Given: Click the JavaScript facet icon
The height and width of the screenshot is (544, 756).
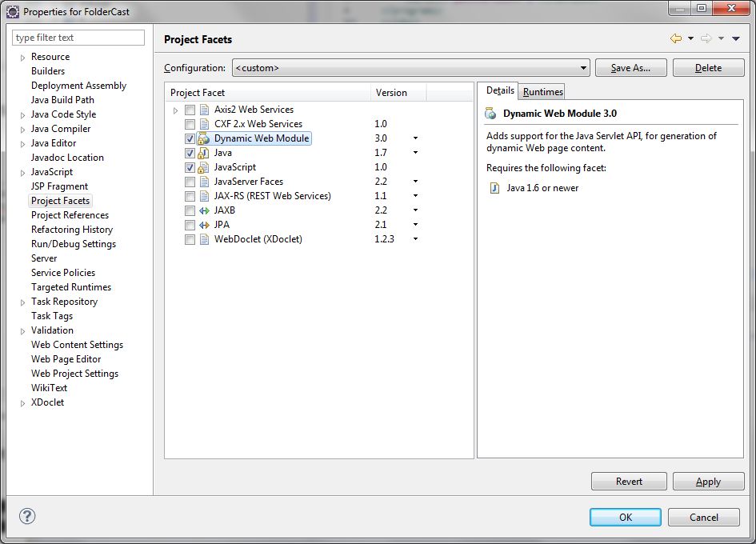Looking at the screenshot, I should point(204,167).
